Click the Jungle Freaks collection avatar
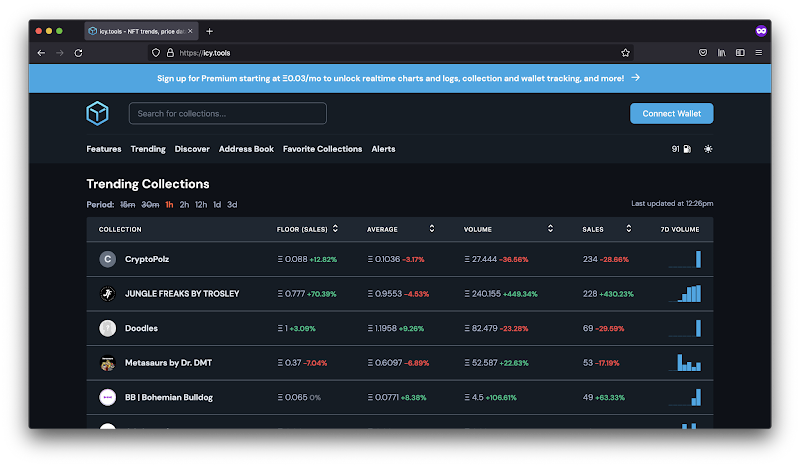The height and width of the screenshot is (467, 800). 108,293
